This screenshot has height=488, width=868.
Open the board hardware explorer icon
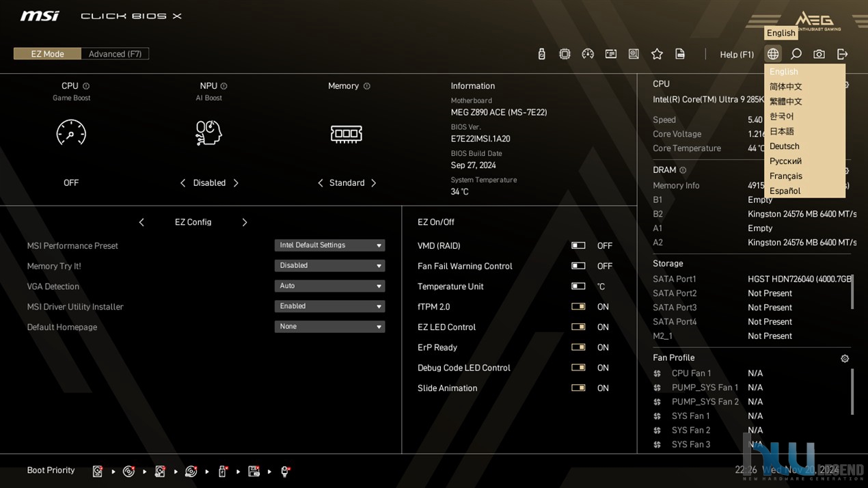(634, 54)
